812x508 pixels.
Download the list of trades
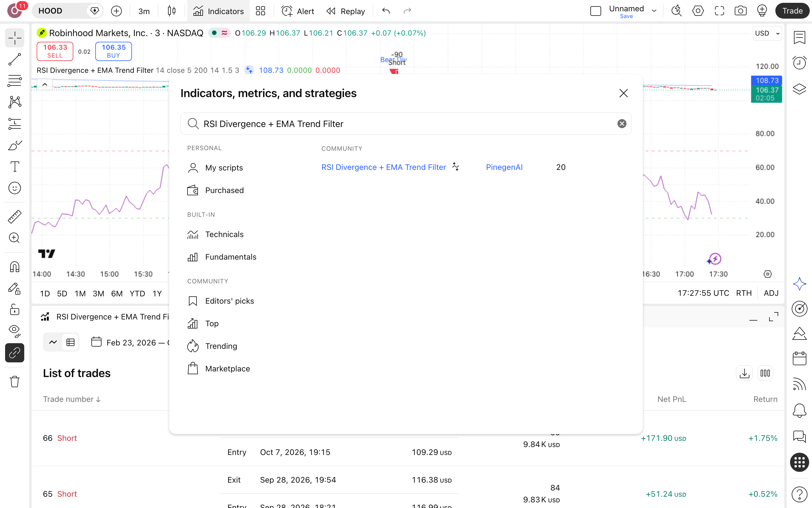point(744,373)
